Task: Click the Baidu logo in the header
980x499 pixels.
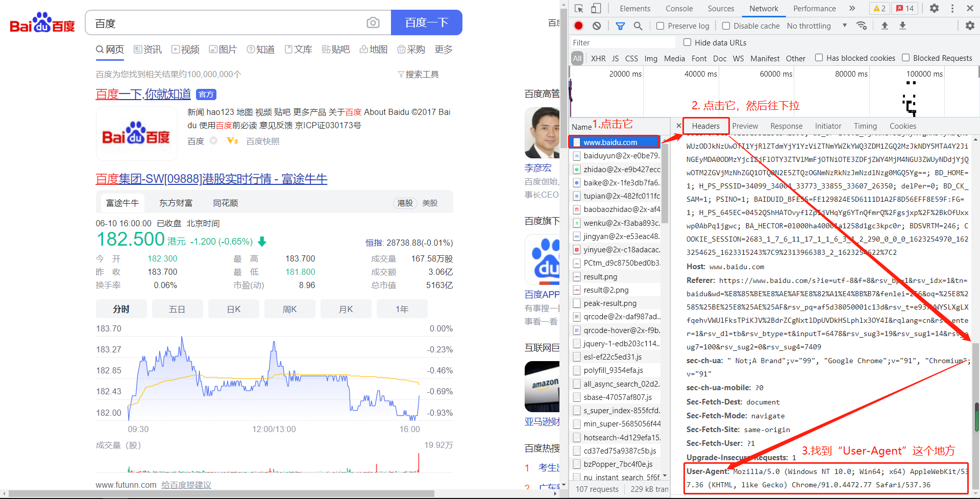Action: pyautogui.click(x=42, y=23)
